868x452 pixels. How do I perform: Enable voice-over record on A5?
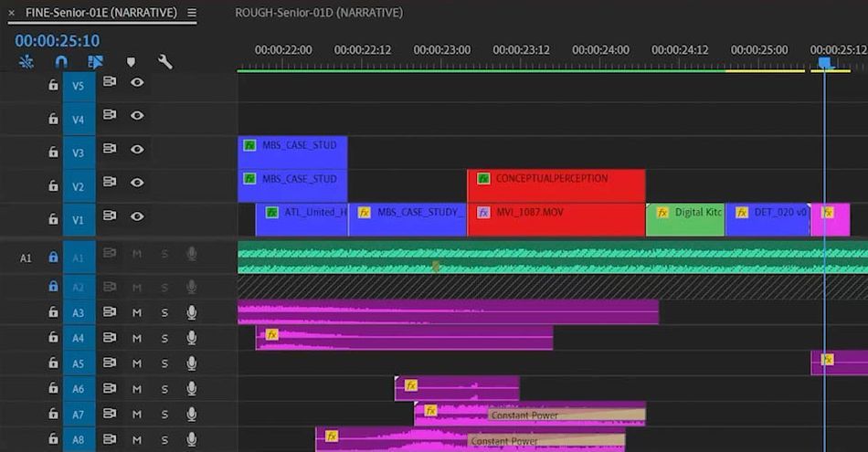[192, 363]
